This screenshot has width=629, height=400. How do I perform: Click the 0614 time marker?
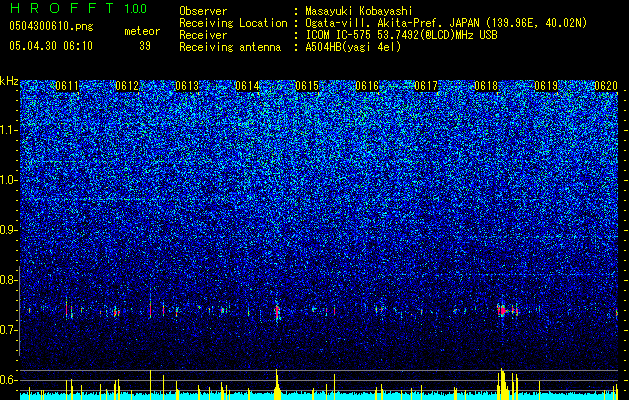point(247,86)
